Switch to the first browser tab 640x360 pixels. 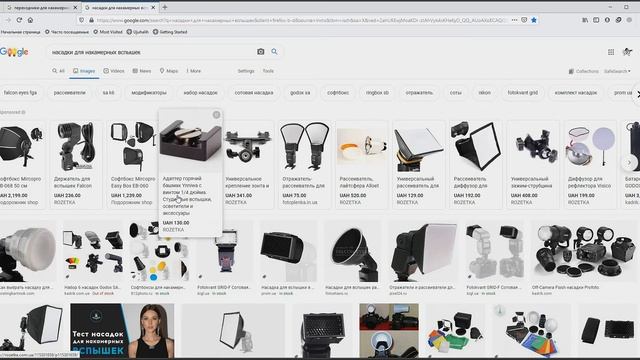pyautogui.click(x=40, y=7)
